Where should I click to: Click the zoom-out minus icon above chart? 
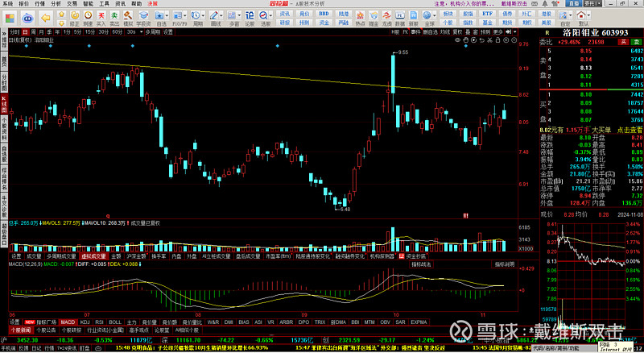point(514,40)
